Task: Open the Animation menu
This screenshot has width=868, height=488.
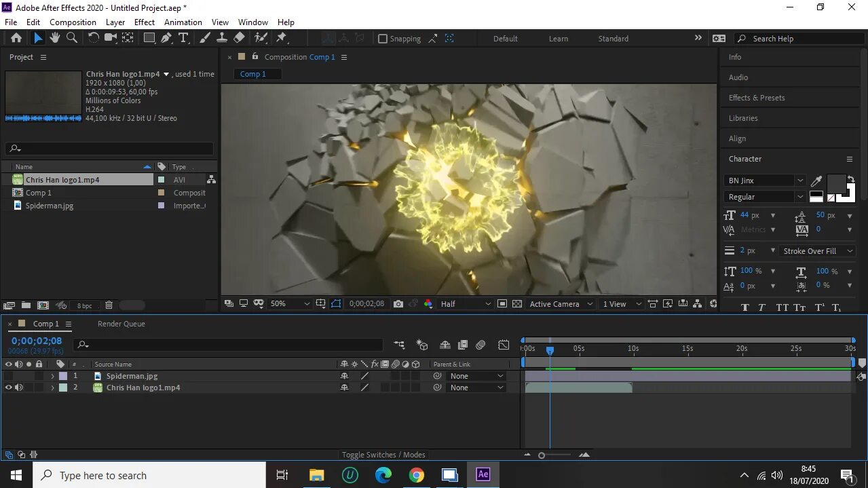Action: (183, 22)
